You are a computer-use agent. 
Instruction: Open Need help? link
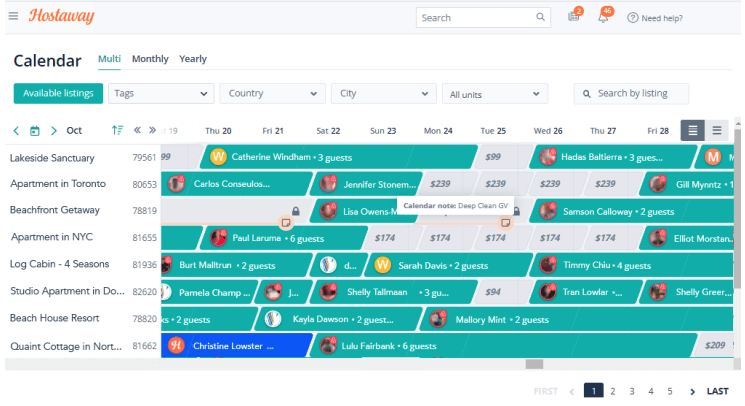pyautogui.click(x=655, y=18)
